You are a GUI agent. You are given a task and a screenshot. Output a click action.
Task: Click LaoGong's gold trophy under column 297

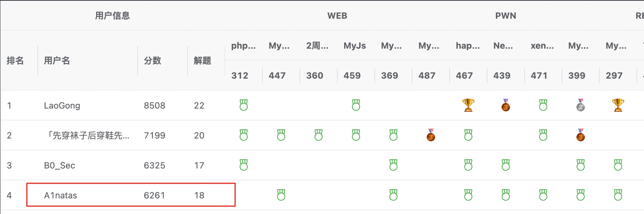point(618,105)
